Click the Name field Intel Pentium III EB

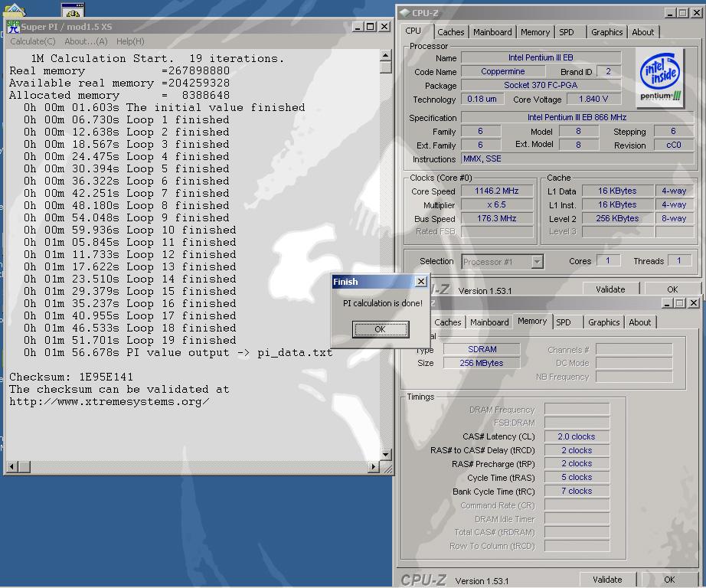pos(541,57)
